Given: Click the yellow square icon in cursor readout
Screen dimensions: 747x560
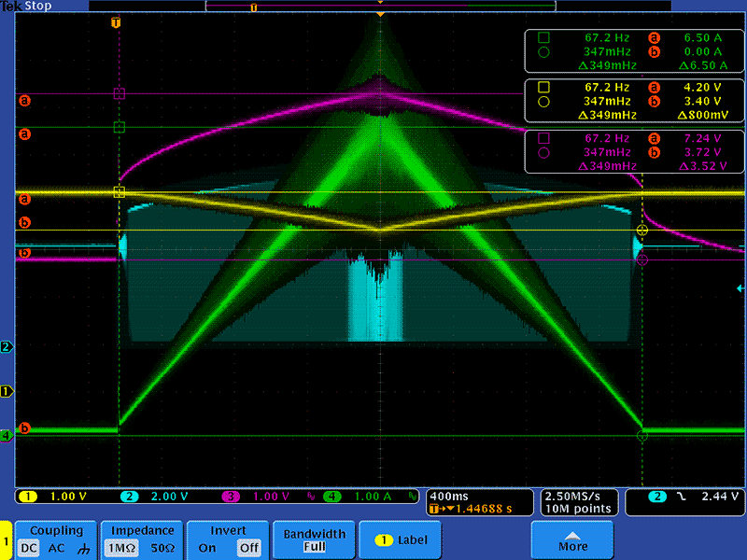Looking at the screenshot, I should pos(543,87).
